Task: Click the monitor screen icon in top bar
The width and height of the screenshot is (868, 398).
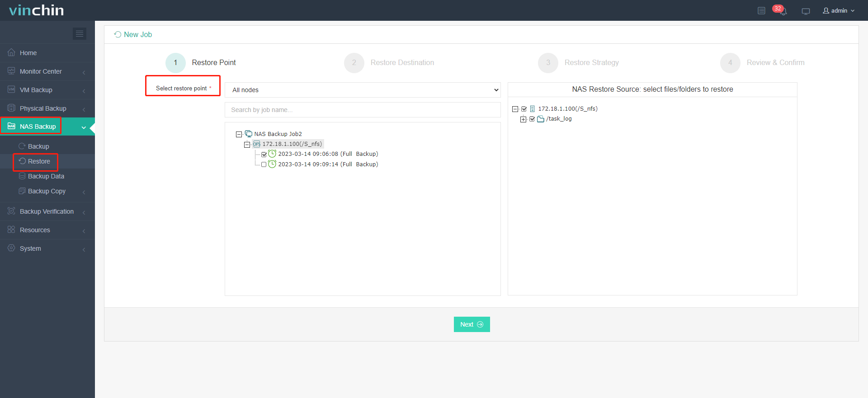Action: coord(806,11)
